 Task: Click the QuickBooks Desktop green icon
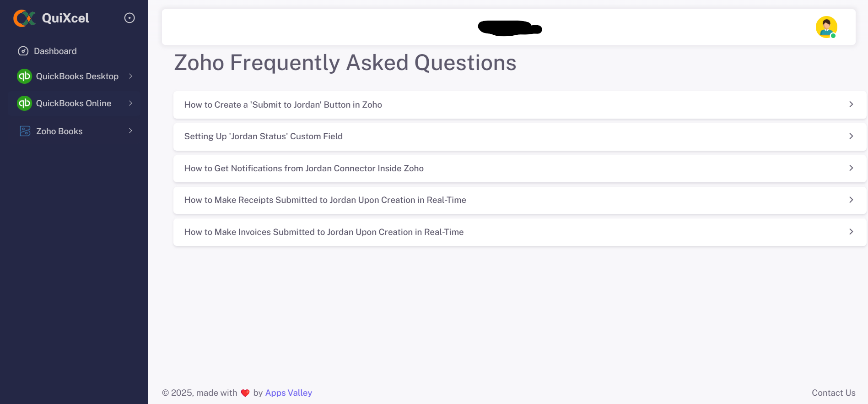[24, 76]
